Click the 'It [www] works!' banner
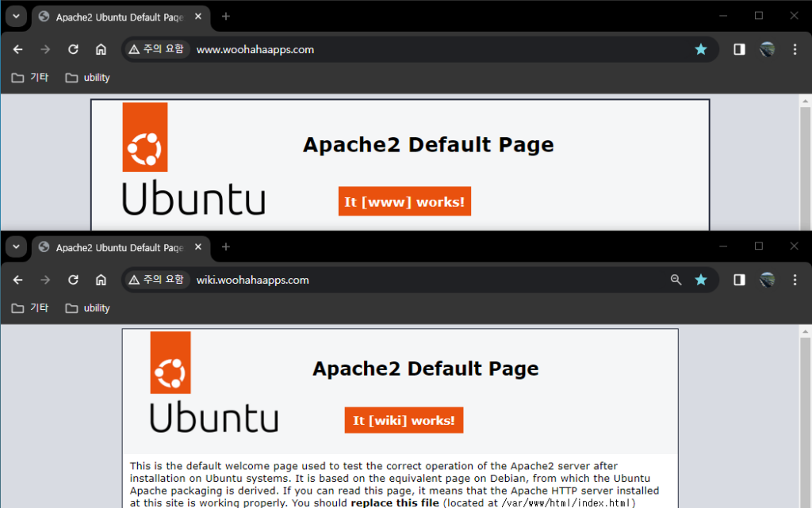 (404, 201)
